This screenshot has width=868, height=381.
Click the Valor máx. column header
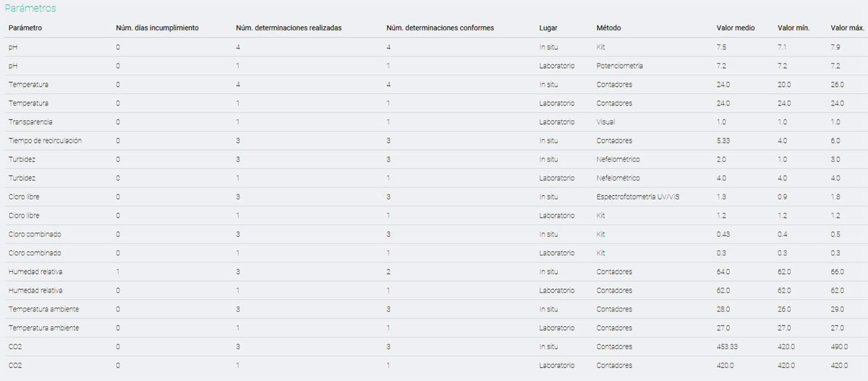[848, 28]
